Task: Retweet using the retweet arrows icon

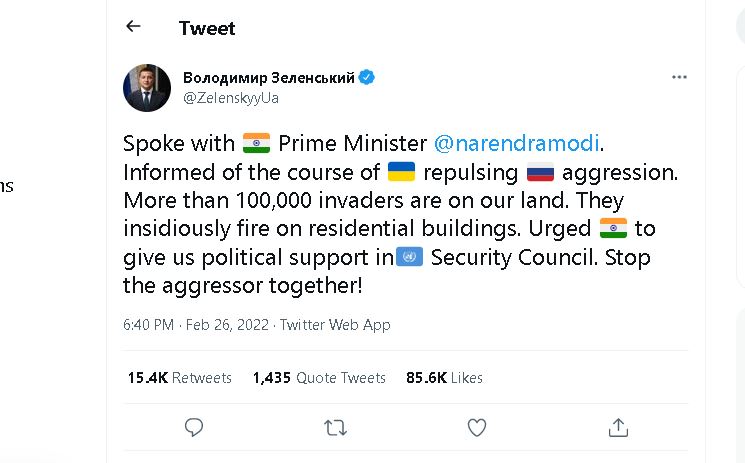Action: coord(335,428)
